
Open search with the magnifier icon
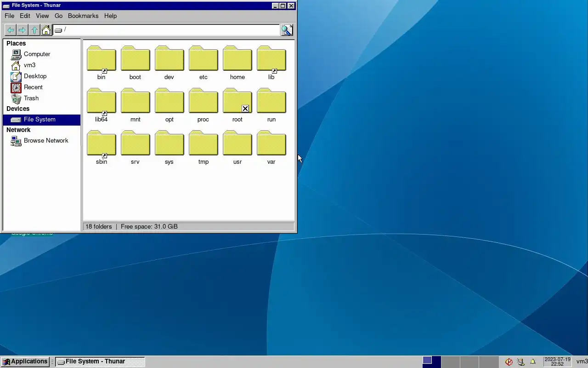(x=287, y=30)
